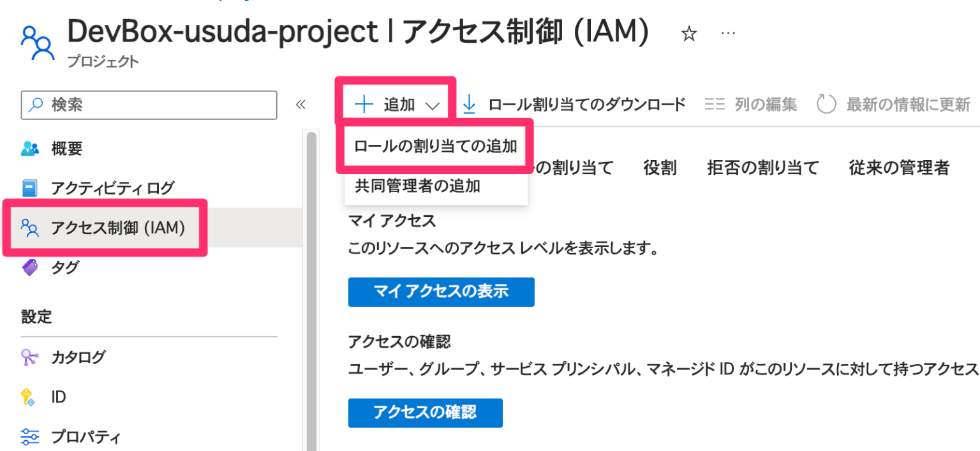Collapse the sidebar with the « chevron
This screenshot has width=980, height=451.
pyautogui.click(x=300, y=104)
